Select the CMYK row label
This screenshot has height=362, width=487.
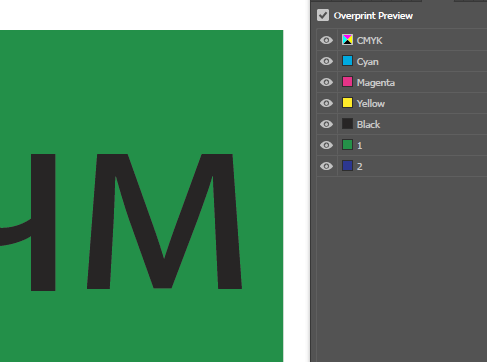click(x=369, y=41)
